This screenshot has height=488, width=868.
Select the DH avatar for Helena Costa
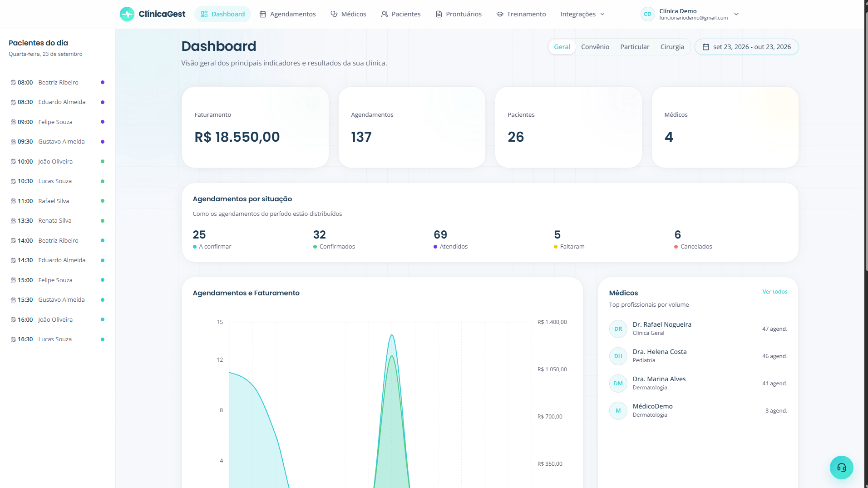click(618, 356)
